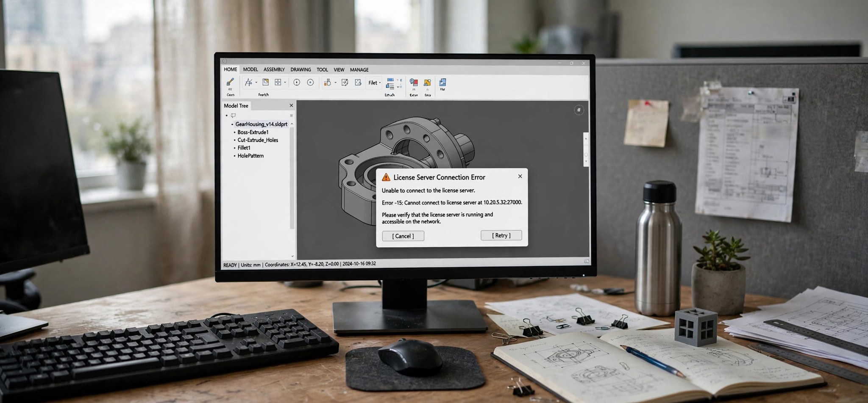Activate the sketch line tool icon
This screenshot has width=868, height=403.
248,82
